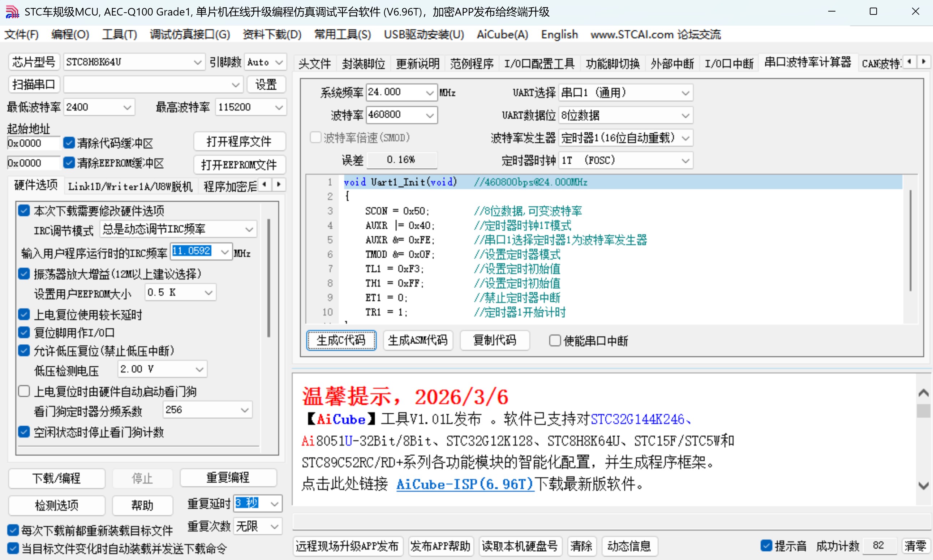Click the hardware options vertical scrollbar

[269, 277]
